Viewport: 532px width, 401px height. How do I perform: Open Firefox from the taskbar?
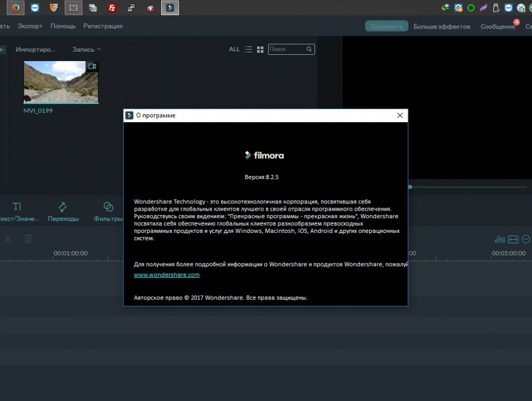[16, 7]
